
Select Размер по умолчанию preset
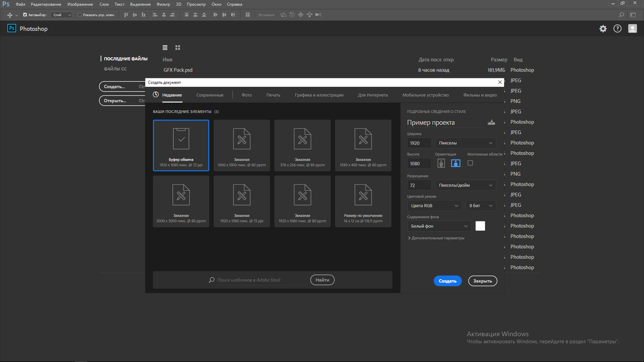363,201
